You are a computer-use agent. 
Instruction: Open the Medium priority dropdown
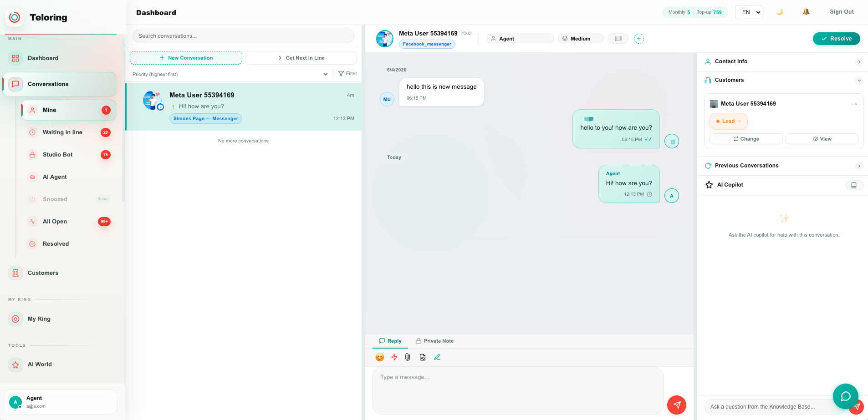[581, 39]
